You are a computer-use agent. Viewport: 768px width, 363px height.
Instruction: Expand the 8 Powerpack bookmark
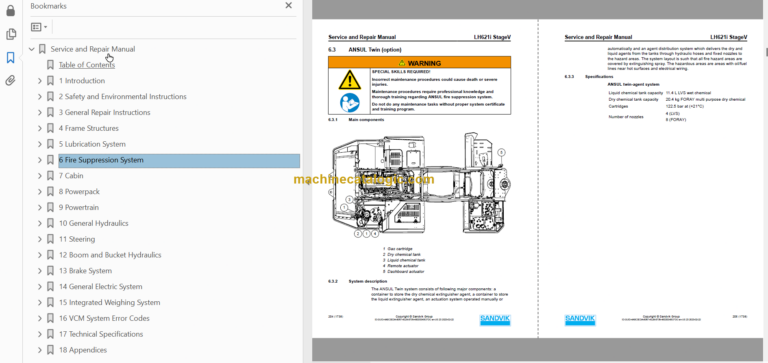pos(40,192)
